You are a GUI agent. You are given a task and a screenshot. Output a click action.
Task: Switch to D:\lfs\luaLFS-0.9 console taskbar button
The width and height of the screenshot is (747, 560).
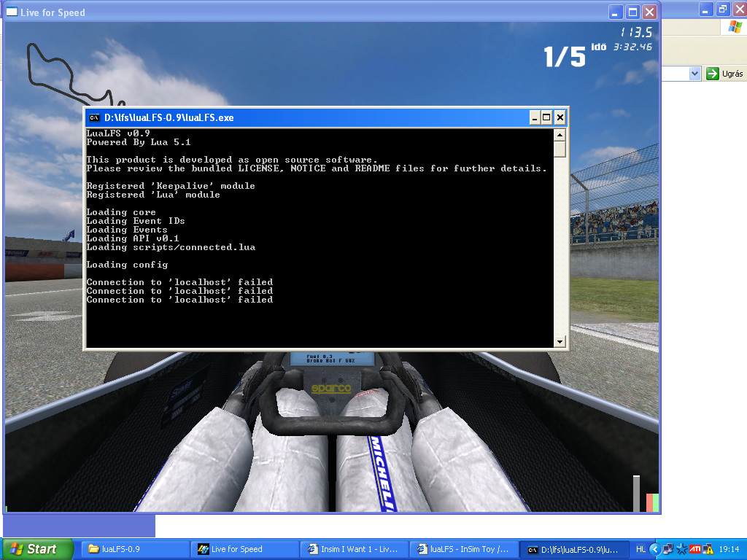click(x=573, y=549)
